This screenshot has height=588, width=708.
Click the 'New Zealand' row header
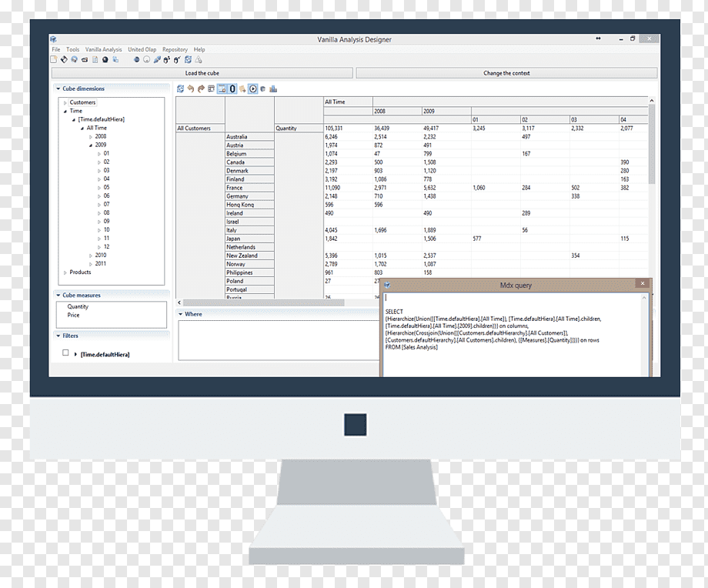click(249, 256)
